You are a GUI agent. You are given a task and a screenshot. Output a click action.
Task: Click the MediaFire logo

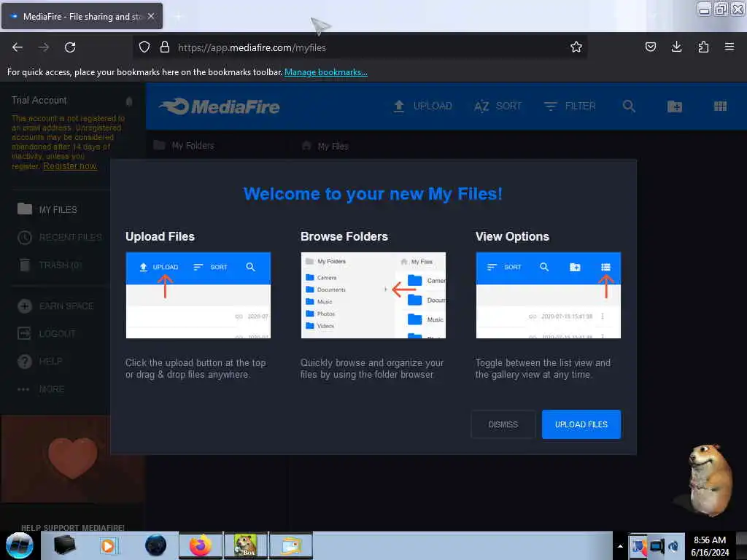(219, 106)
